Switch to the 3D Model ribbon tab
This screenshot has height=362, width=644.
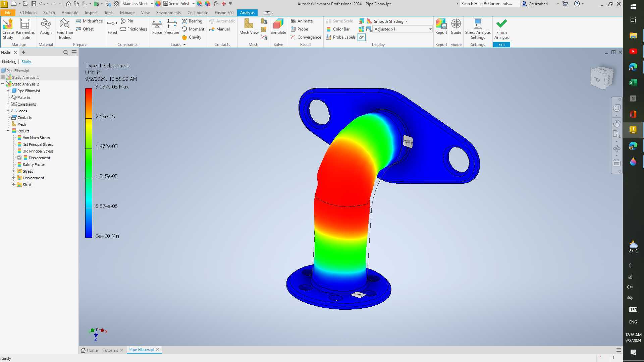pos(28,13)
